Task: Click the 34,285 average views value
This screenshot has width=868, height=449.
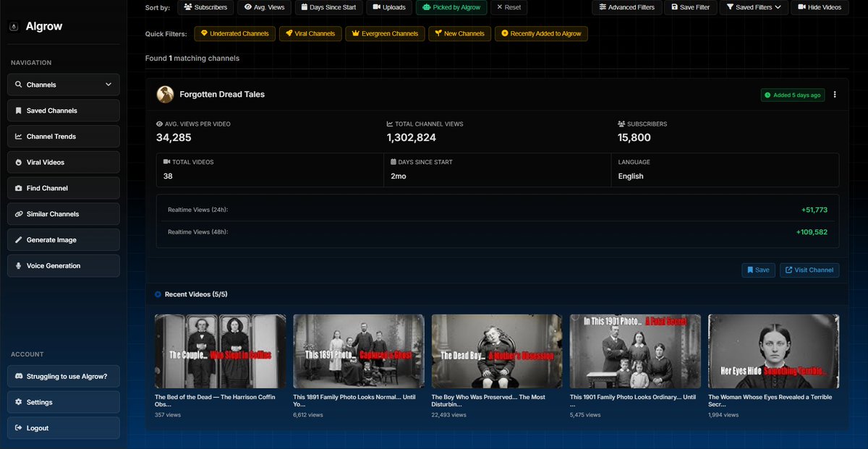Action: pos(174,137)
